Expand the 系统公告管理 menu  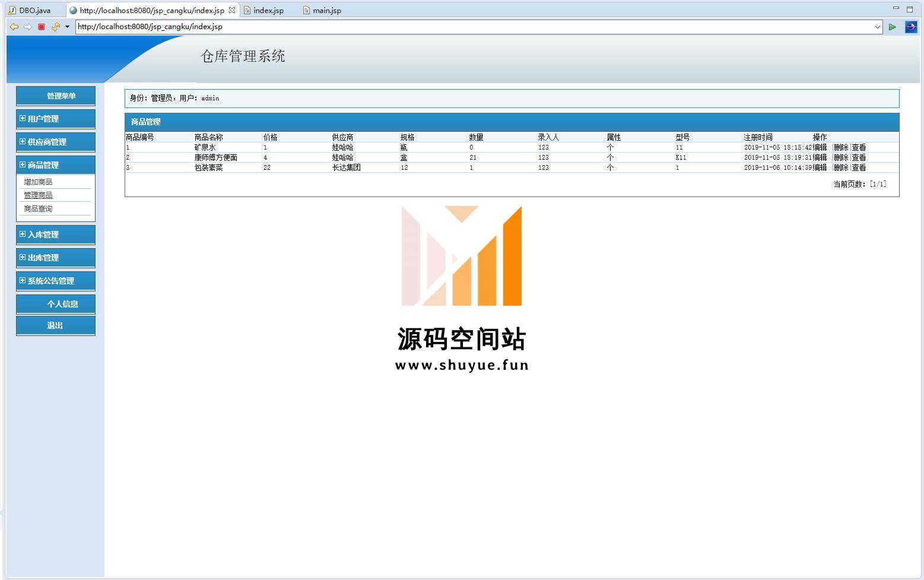click(56, 281)
